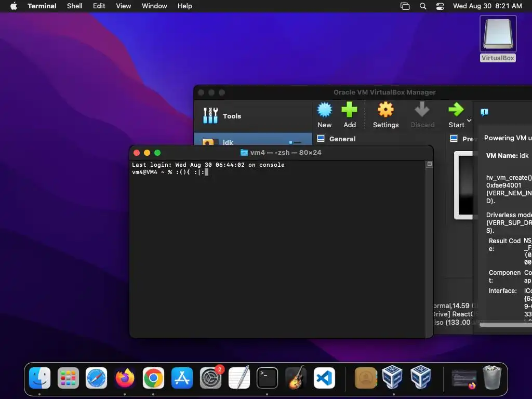Click the Spotlight search icon
This screenshot has height=399, width=532.
pos(423,6)
